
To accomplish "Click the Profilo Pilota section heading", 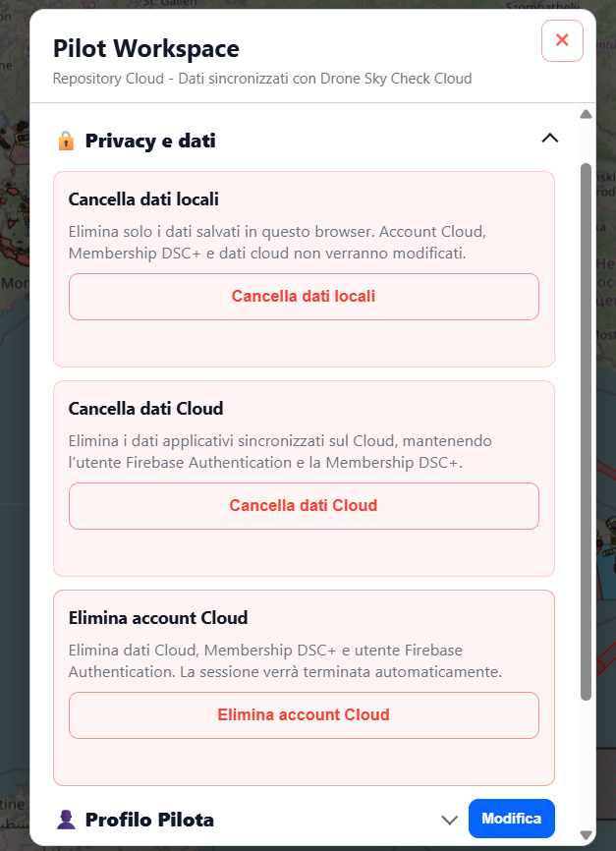I will pyautogui.click(x=149, y=820).
